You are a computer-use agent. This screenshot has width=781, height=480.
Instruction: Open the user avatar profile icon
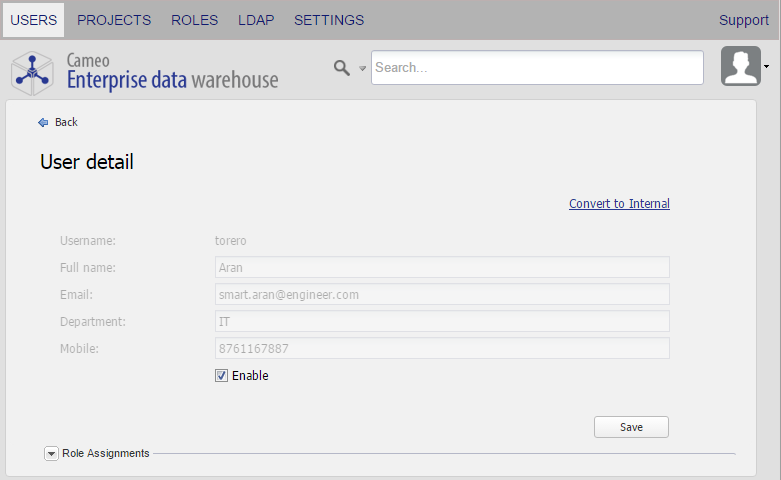click(740, 67)
